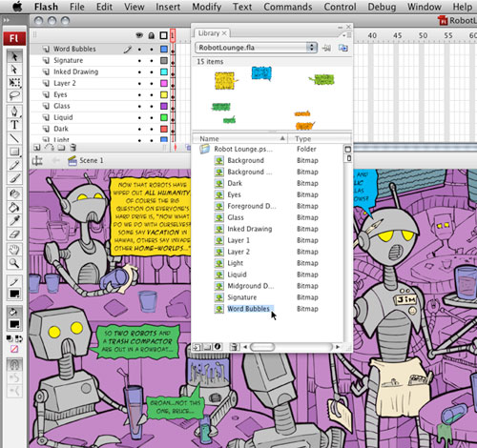Click the Edit Scene icon left of Scene 1

(x=37, y=161)
